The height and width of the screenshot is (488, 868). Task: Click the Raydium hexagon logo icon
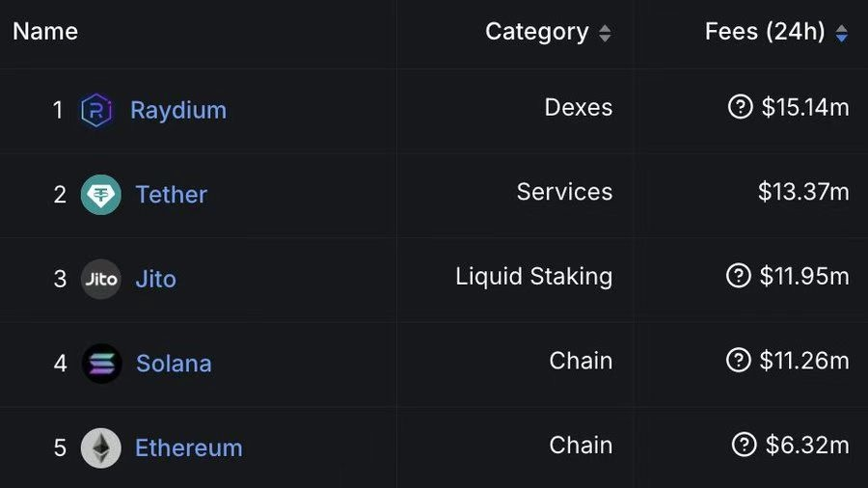pyautogui.click(x=96, y=110)
